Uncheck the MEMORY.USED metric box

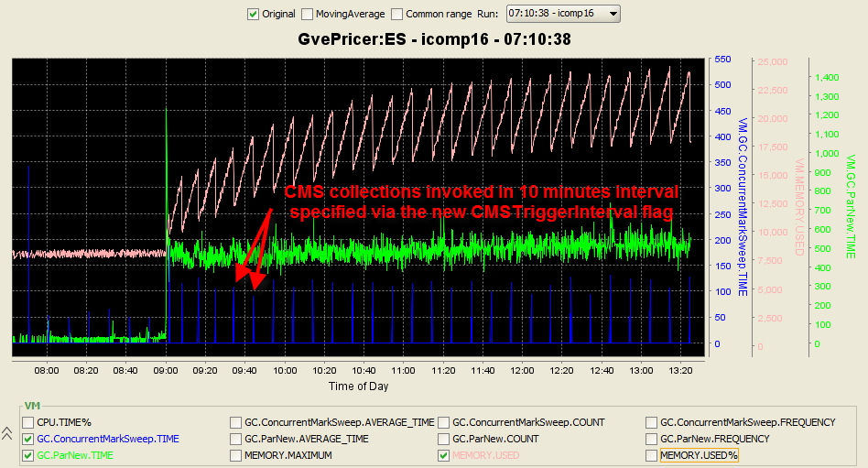tap(444, 455)
